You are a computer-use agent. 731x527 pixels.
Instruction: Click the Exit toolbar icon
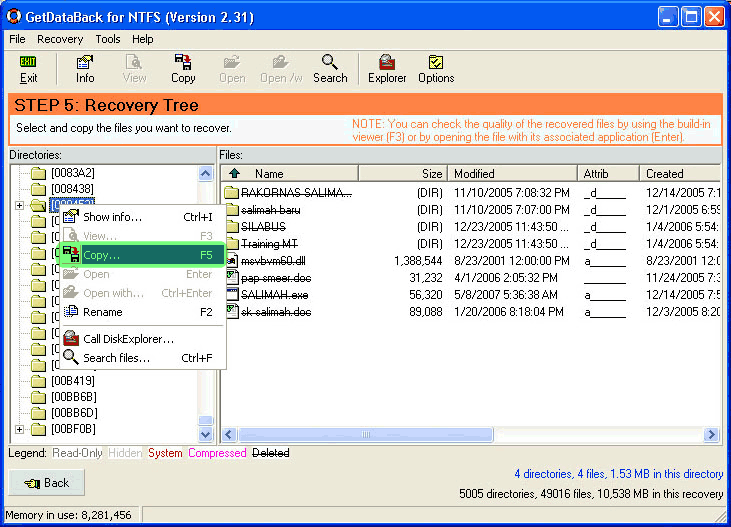tap(28, 69)
